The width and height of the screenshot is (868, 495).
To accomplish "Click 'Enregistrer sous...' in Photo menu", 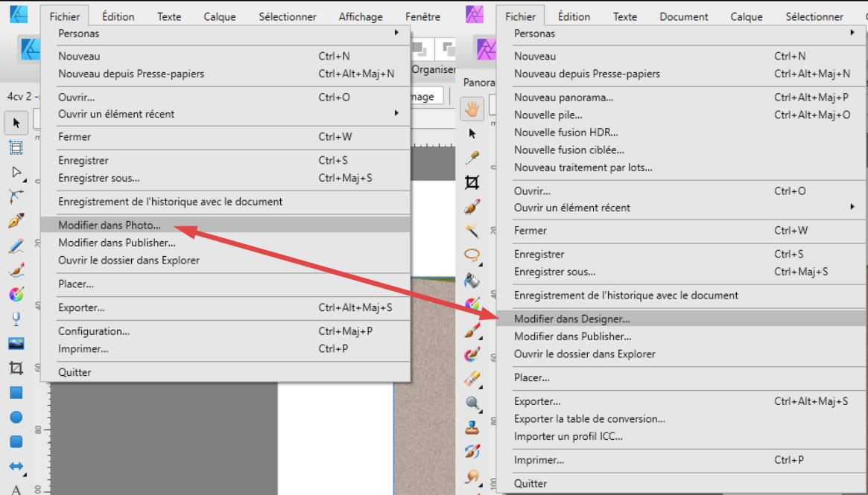I will pyautogui.click(x=682, y=272).
